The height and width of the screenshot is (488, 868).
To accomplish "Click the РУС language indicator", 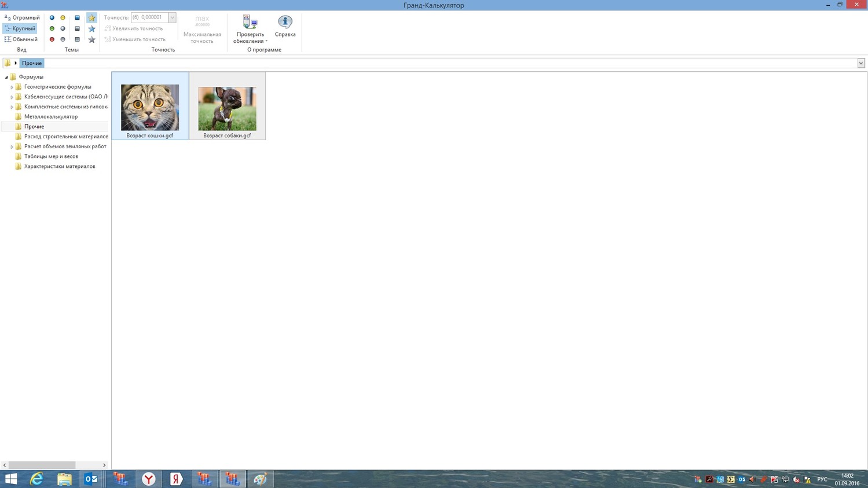I will point(822,479).
